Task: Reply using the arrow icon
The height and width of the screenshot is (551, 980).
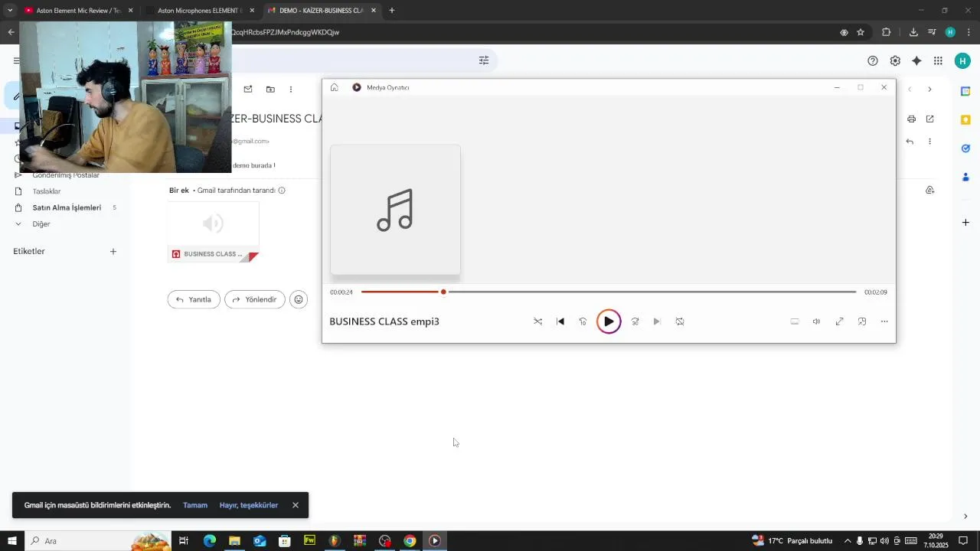Action: [910, 142]
